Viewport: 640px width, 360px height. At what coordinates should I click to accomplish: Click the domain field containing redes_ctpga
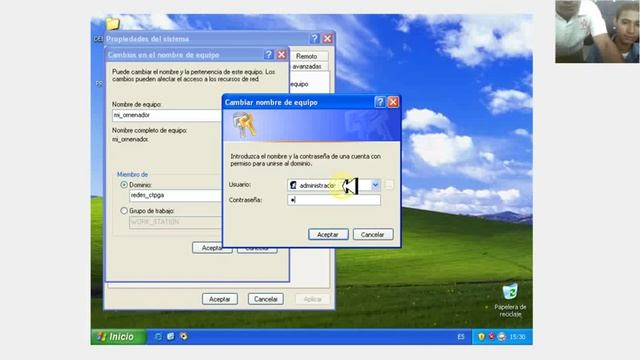[176, 196]
